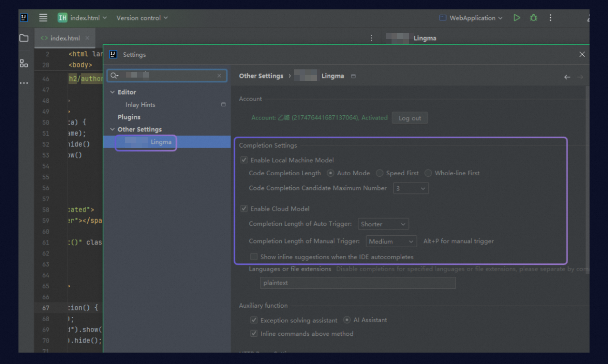The image size is (608, 364).
Task: Click line number 67 in the gutter
Action: coord(46,308)
